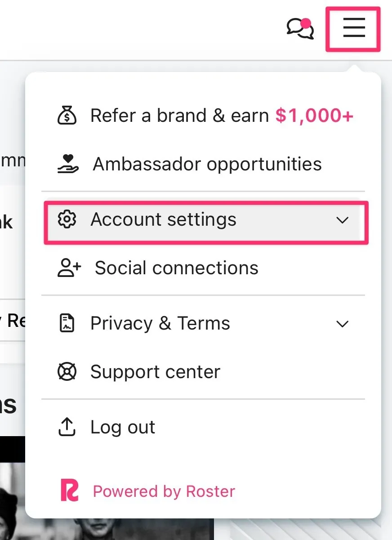392x540 pixels.
Task: Click the hand-with-heart ambassador icon
Action: click(x=68, y=164)
